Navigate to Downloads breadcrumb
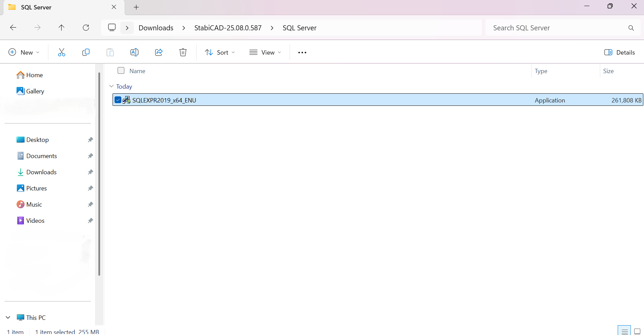 click(x=156, y=28)
